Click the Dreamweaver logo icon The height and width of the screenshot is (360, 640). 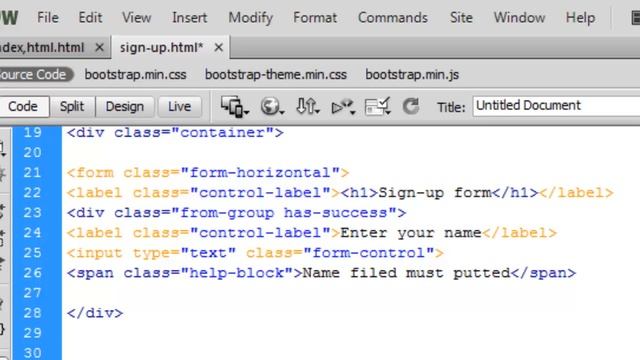tap(8, 18)
